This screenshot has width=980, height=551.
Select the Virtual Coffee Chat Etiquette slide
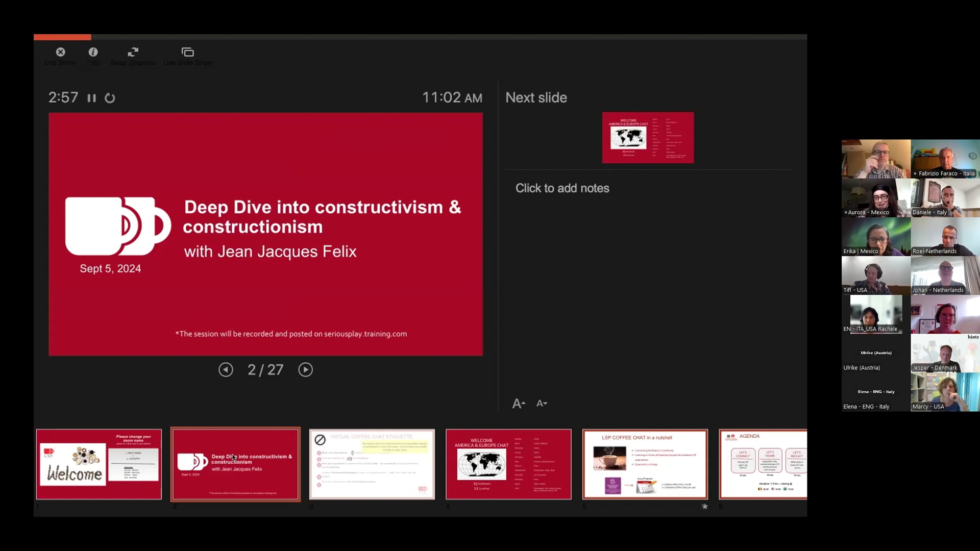(372, 464)
